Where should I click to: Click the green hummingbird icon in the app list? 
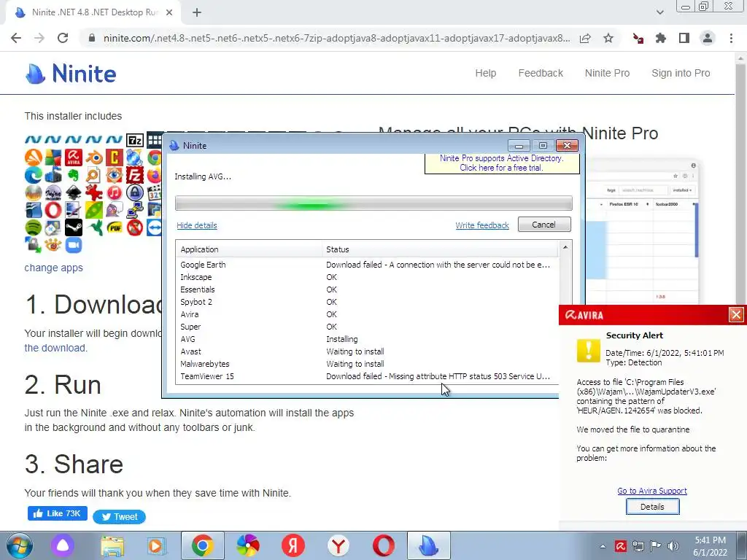pyautogui.click(x=95, y=227)
